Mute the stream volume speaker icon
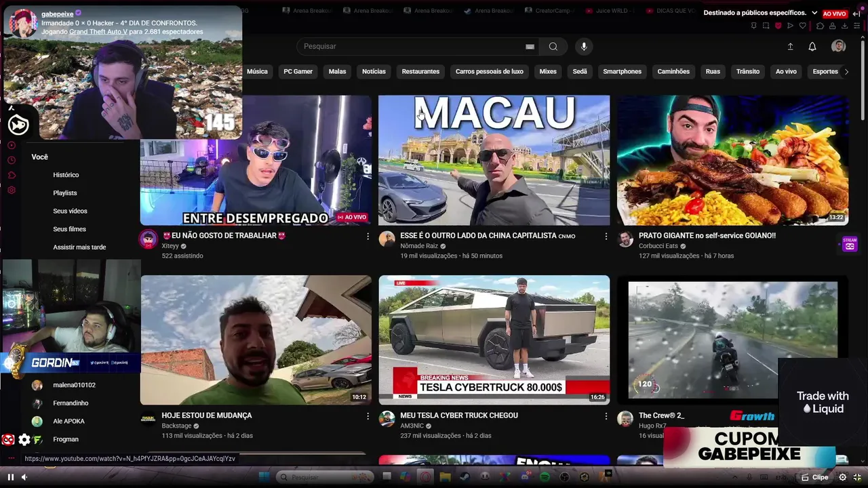The image size is (868, 488). click(24, 477)
